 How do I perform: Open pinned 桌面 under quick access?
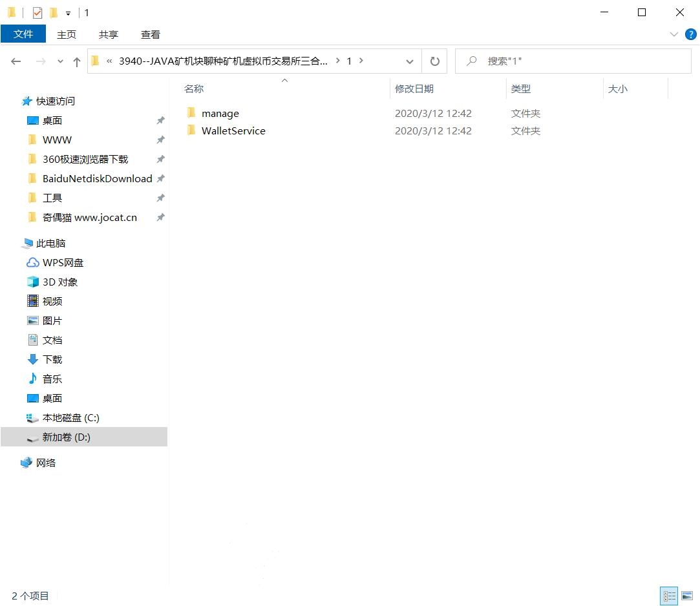pyautogui.click(x=52, y=120)
